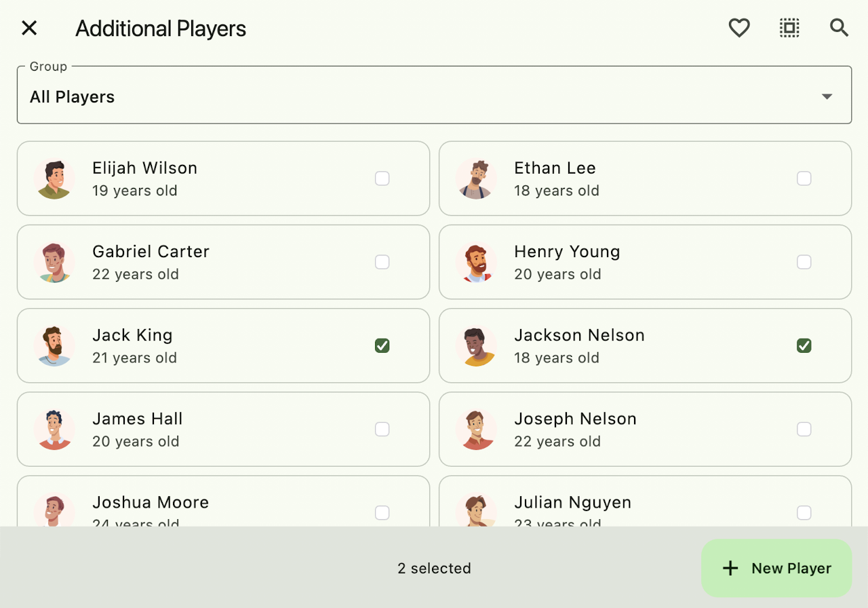This screenshot has height=608, width=868.
Task: Click Elijah Wilson's avatar
Action: 54,178
